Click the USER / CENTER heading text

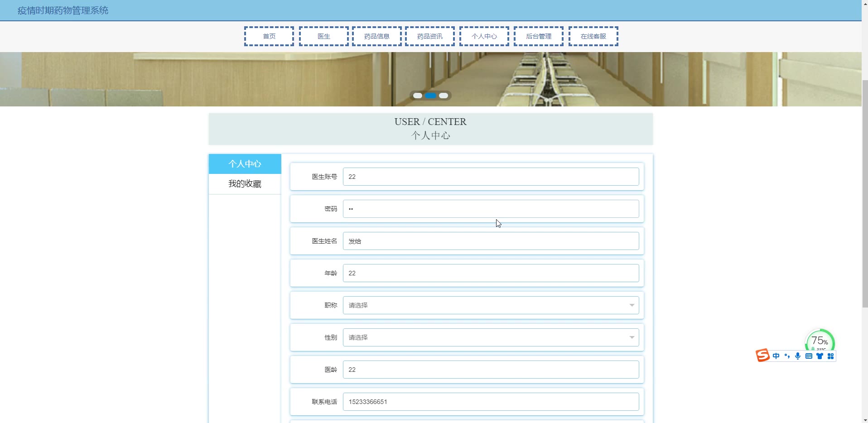tap(430, 122)
